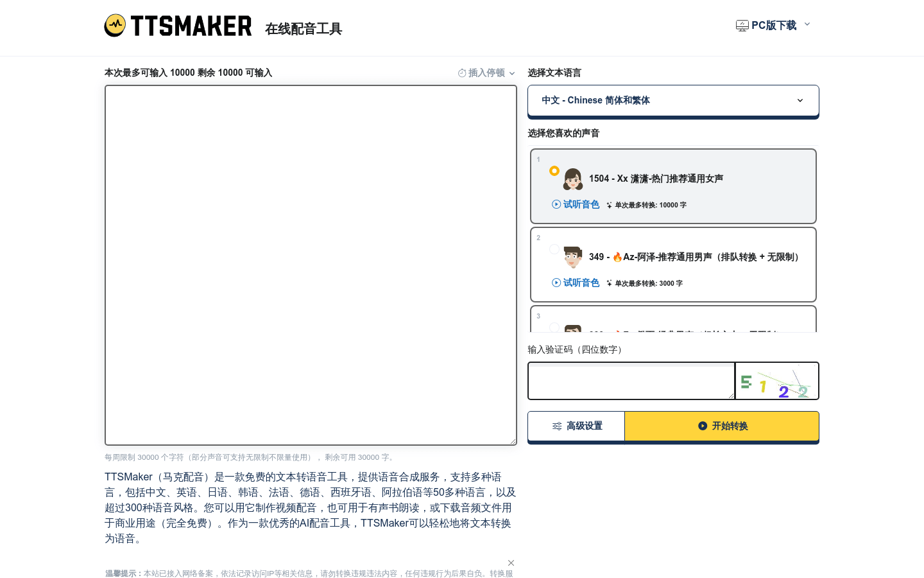Click in the verification code input field

[x=631, y=381]
